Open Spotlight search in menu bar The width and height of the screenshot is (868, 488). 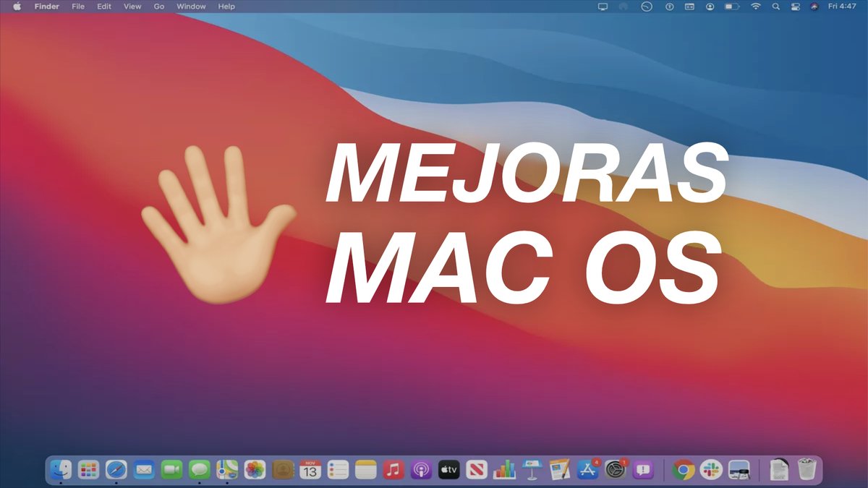[776, 7]
